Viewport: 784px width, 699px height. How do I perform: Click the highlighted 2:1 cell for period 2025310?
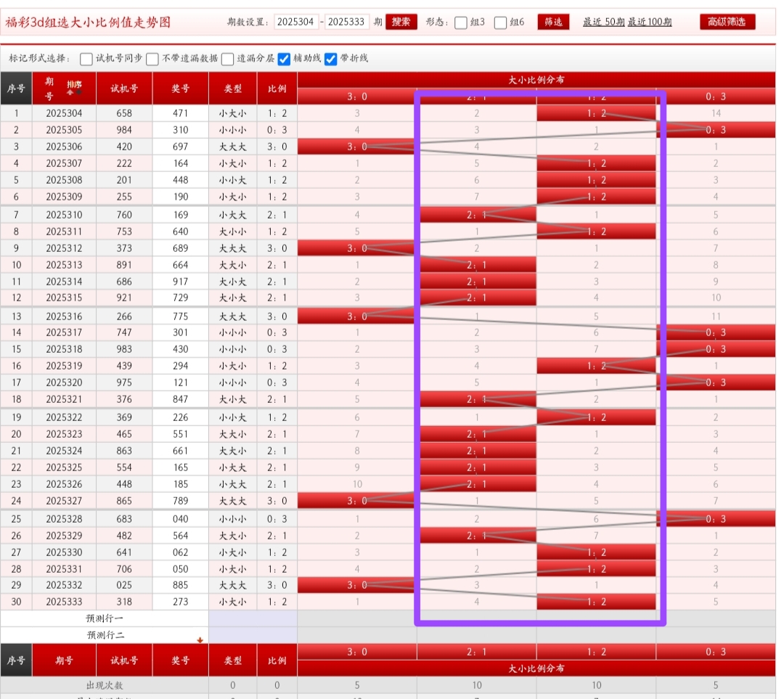click(x=478, y=215)
